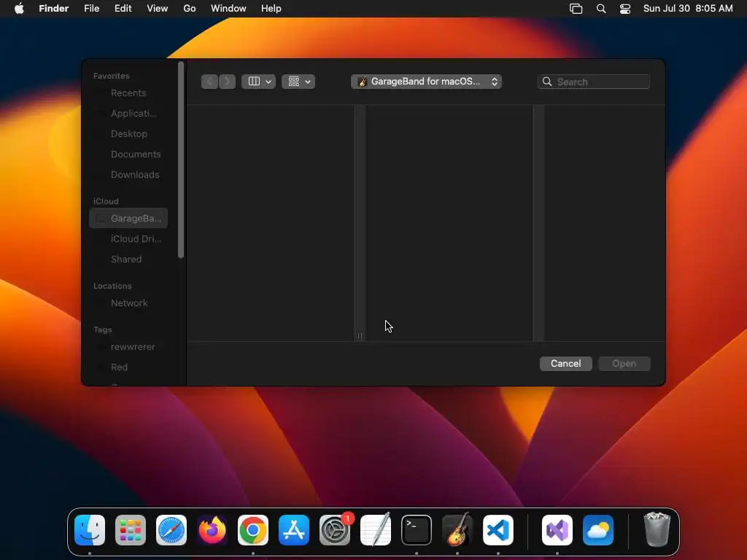
Task: Select Shared in the sidebar
Action: tap(128, 260)
